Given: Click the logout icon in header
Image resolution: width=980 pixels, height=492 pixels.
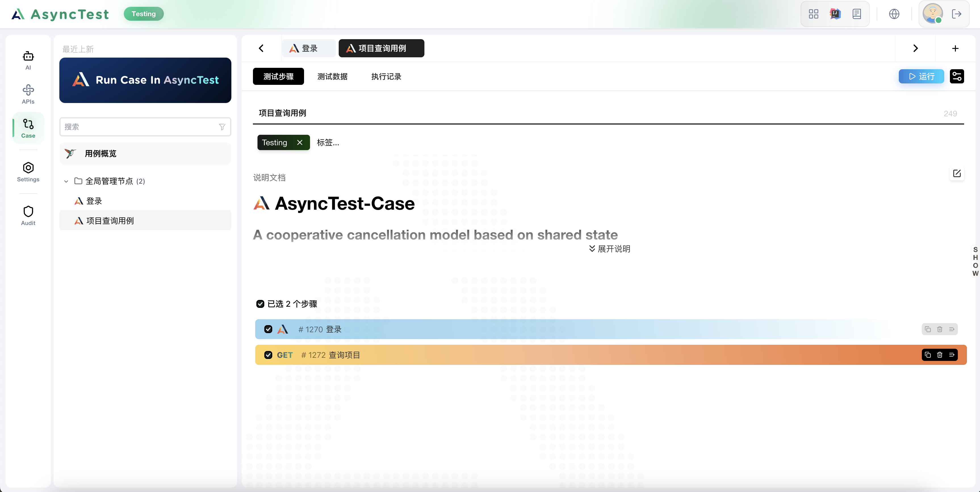Looking at the screenshot, I should (956, 14).
